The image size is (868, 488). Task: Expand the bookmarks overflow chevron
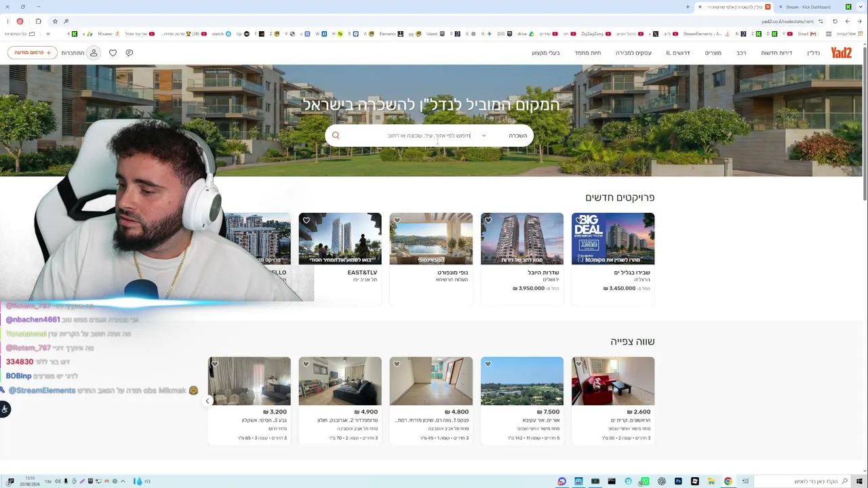(x=47, y=34)
